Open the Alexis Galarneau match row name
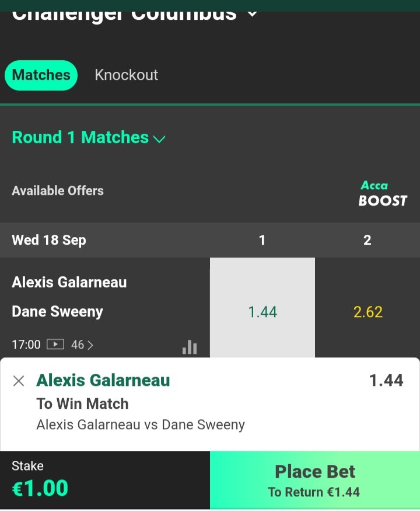The height and width of the screenshot is (511, 420). pyautogui.click(x=69, y=283)
